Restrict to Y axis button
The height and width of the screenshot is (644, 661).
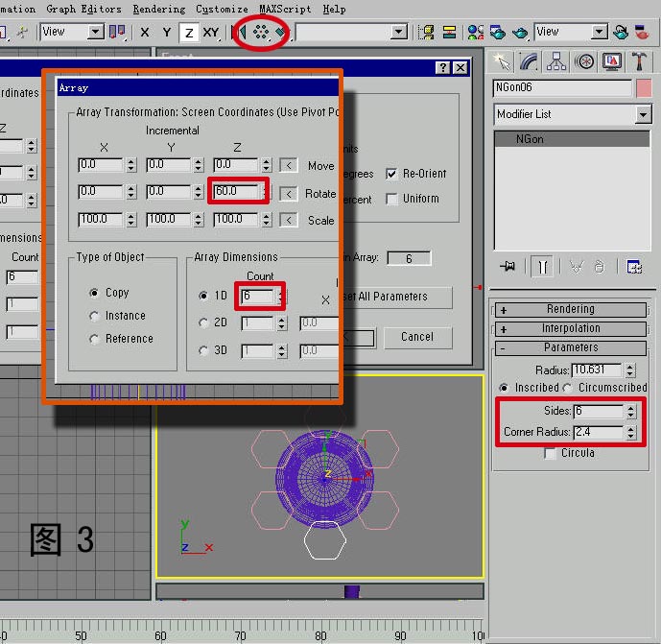coord(167,32)
